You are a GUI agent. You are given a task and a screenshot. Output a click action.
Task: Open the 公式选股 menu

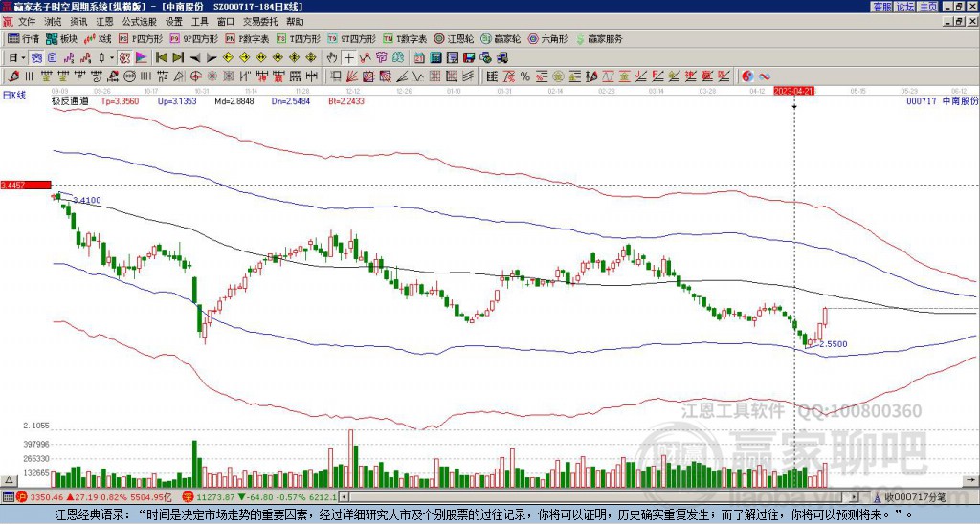coord(140,22)
